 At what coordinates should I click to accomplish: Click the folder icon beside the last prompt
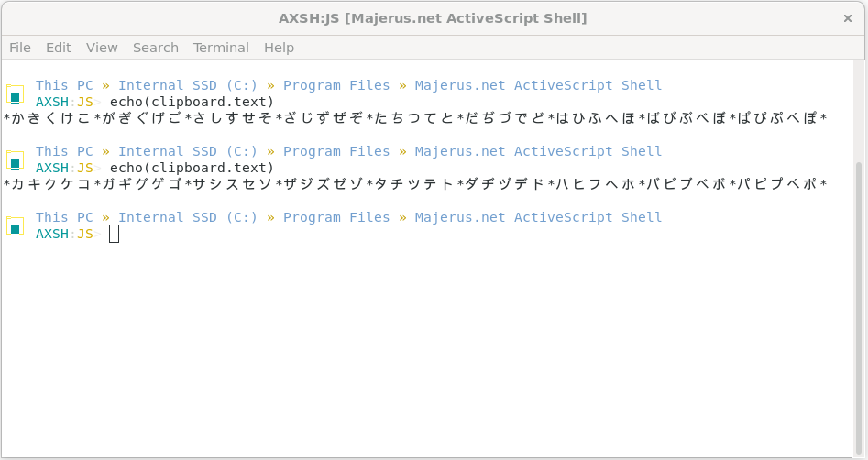pyautogui.click(x=15, y=225)
